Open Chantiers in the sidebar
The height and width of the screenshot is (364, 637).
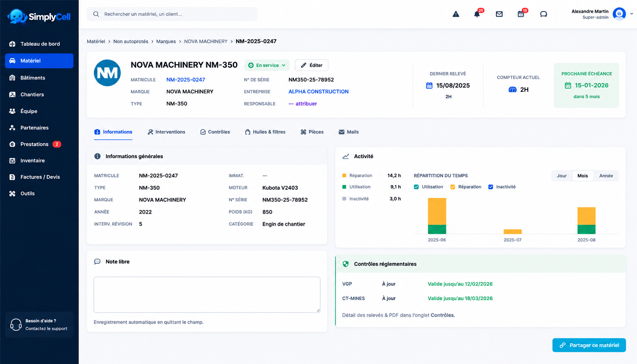click(x=39, y=94)
